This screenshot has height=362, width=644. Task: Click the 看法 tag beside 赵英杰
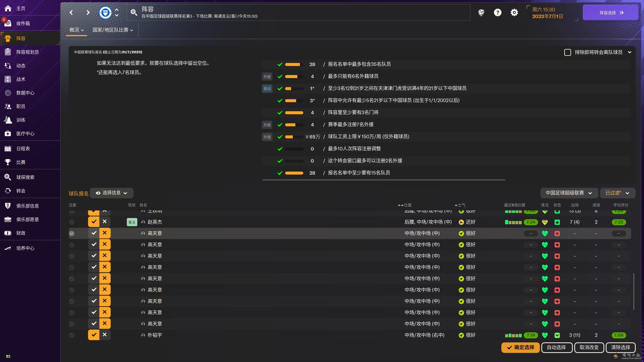(132, 222)
